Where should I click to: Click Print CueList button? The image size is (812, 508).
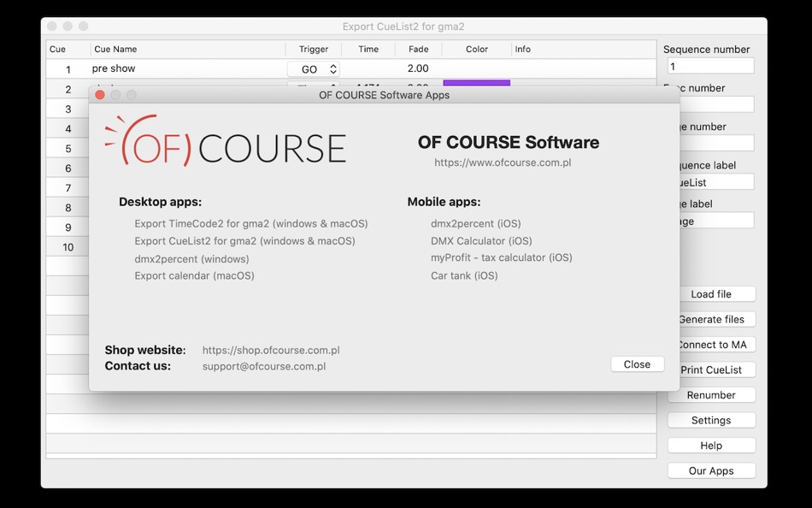[x=717, y=369]
